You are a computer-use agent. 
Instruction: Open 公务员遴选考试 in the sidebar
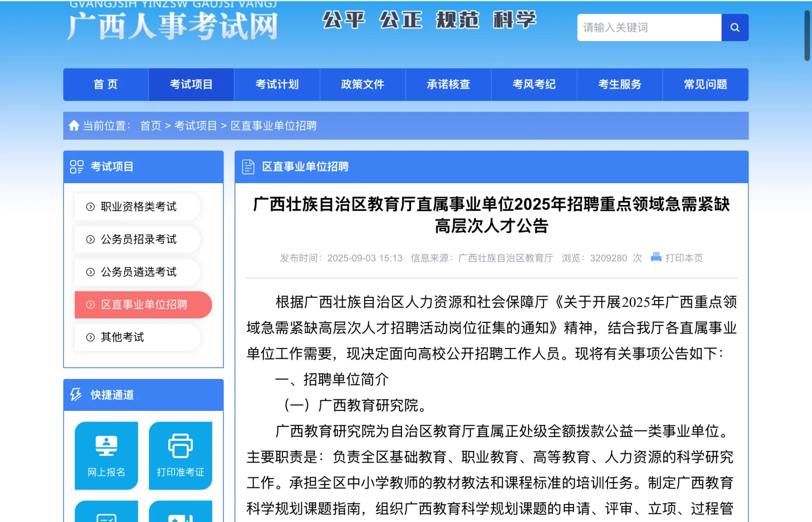click(137, 272)
